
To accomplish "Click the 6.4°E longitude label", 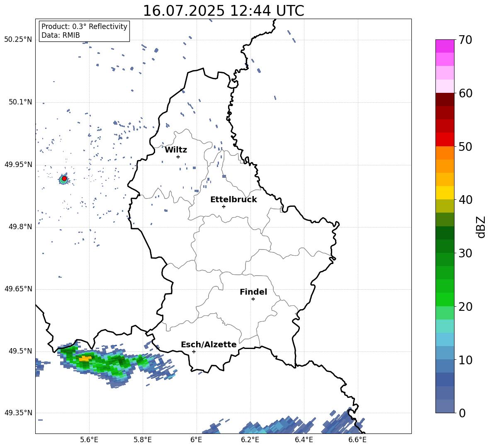I will pyautogui.click(x=304, y=440).
